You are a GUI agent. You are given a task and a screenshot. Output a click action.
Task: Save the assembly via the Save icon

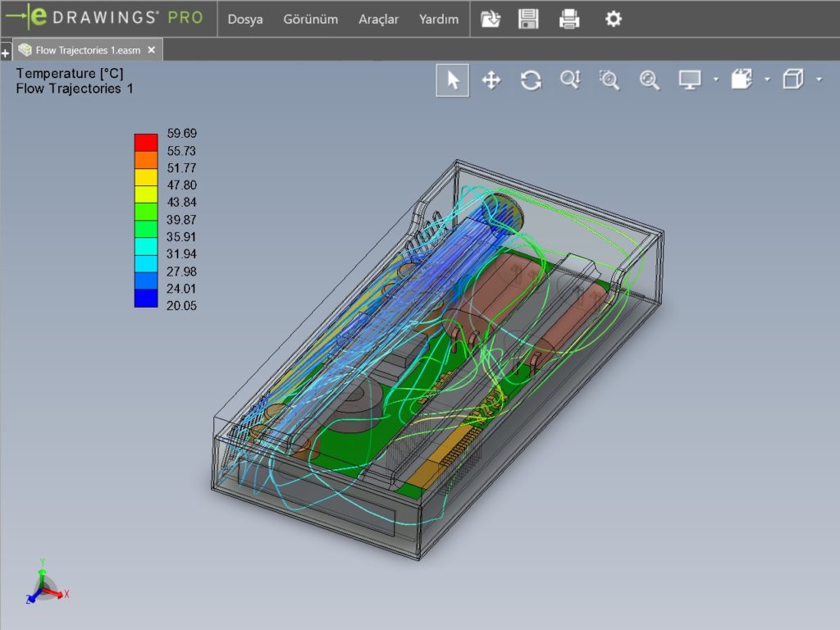coord(529,19)
